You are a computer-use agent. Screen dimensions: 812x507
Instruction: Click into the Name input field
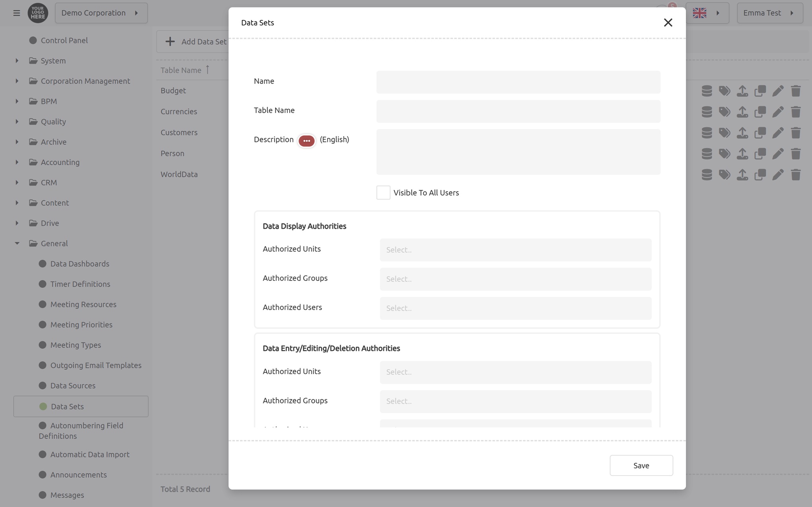(518, 82)
